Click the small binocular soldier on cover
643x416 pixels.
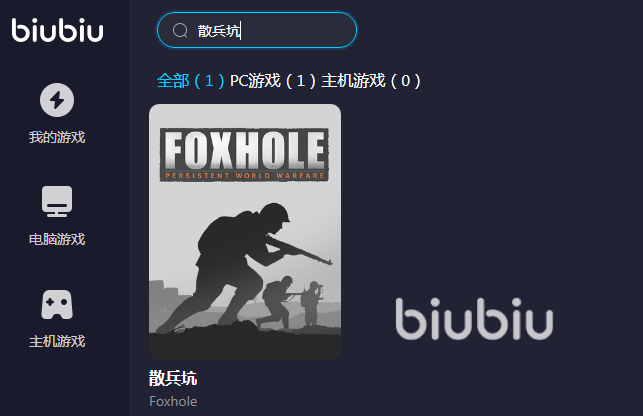(312, 303)
